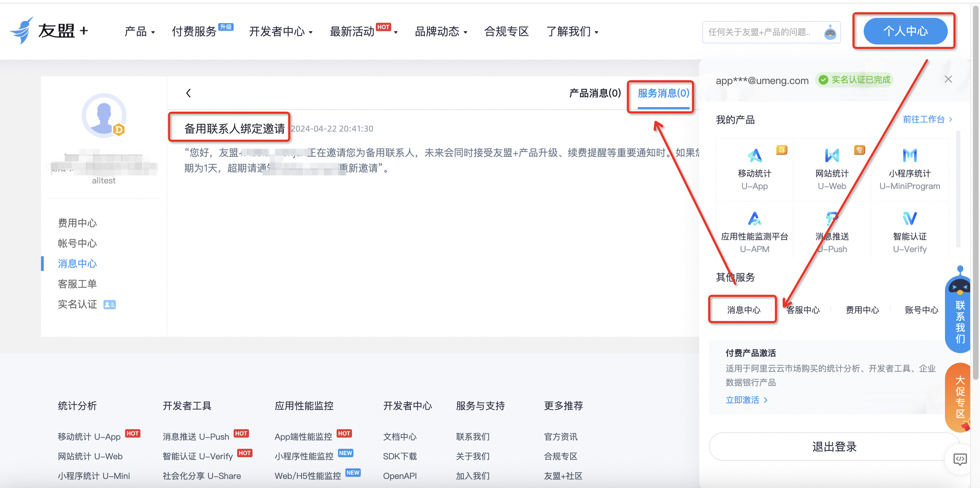Click footer link 社会化分享 U-Share

pyautogui.click(x=202, y=476)
